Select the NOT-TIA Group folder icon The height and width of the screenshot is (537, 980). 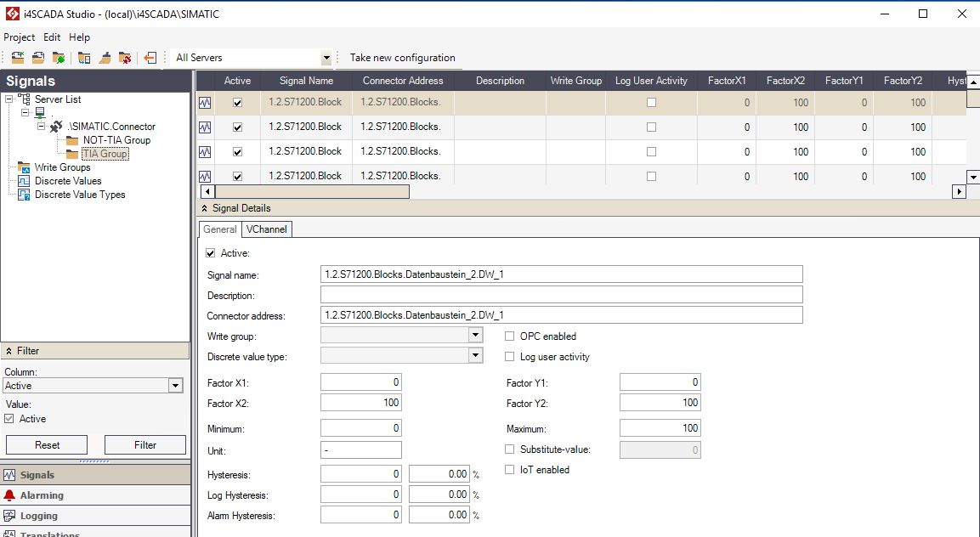pyautogui.click(x=72, y=140)
